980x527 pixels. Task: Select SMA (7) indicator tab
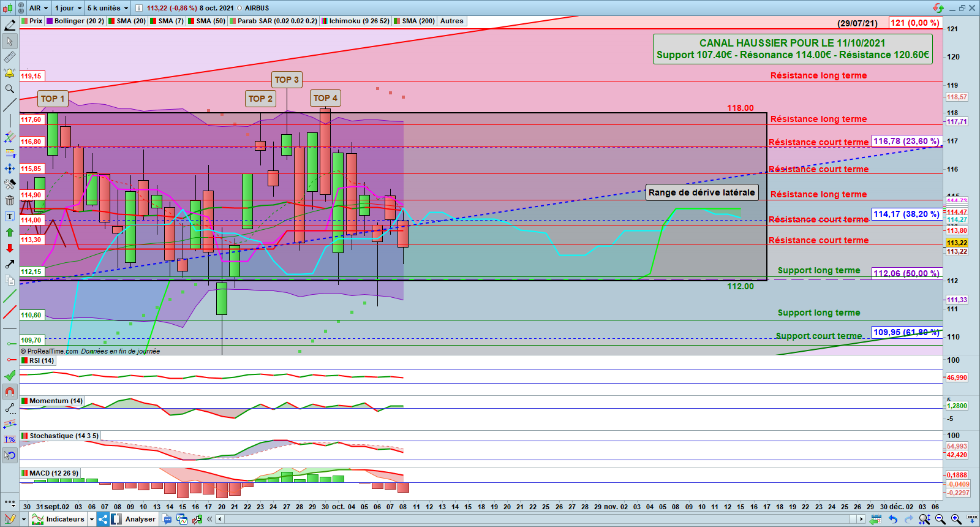167,21
